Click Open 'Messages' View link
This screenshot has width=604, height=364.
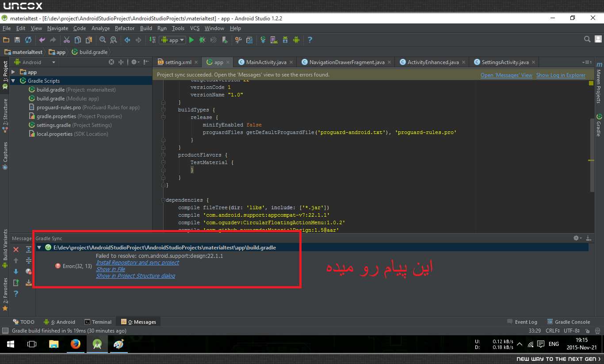tap(506, 75)
